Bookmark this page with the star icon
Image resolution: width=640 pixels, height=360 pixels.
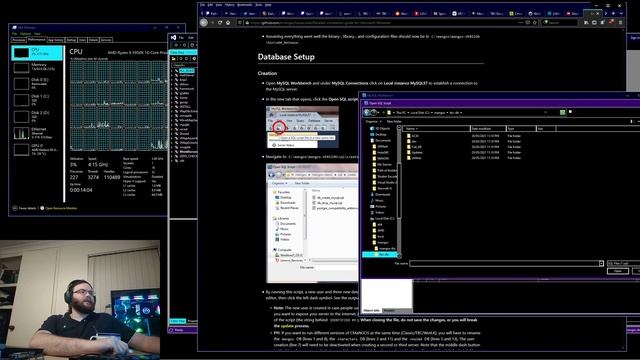pyautogui.click(x=534, y=22)
